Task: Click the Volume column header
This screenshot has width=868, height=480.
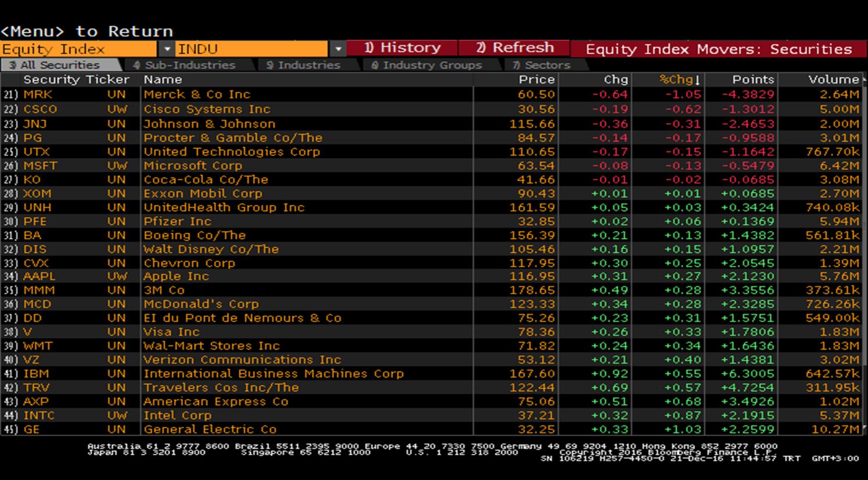Action: point(833,80)
